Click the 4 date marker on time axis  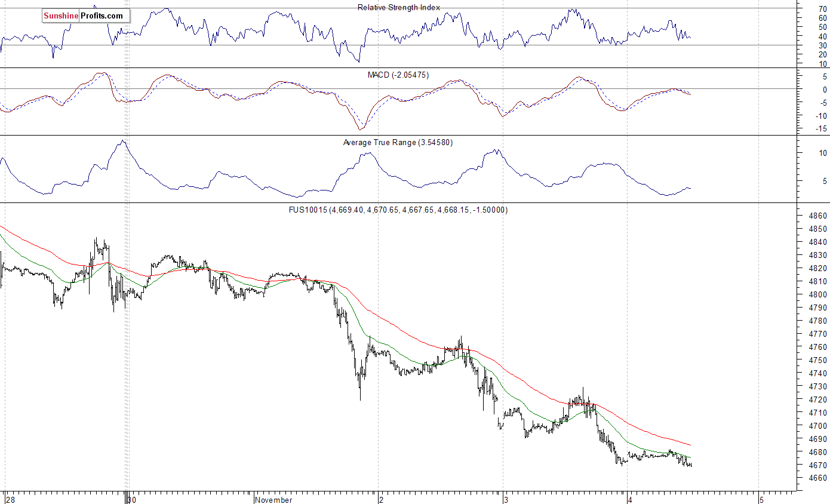631,500
